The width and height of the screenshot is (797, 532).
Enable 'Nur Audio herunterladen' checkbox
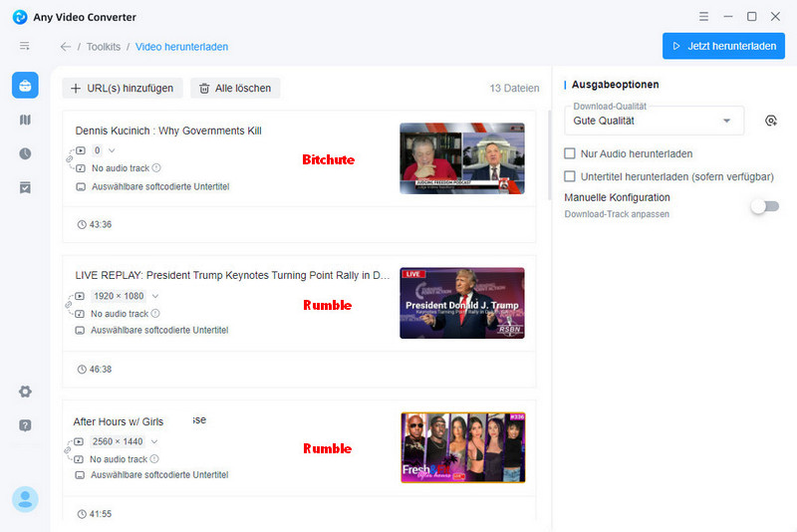tap(570, 153)
